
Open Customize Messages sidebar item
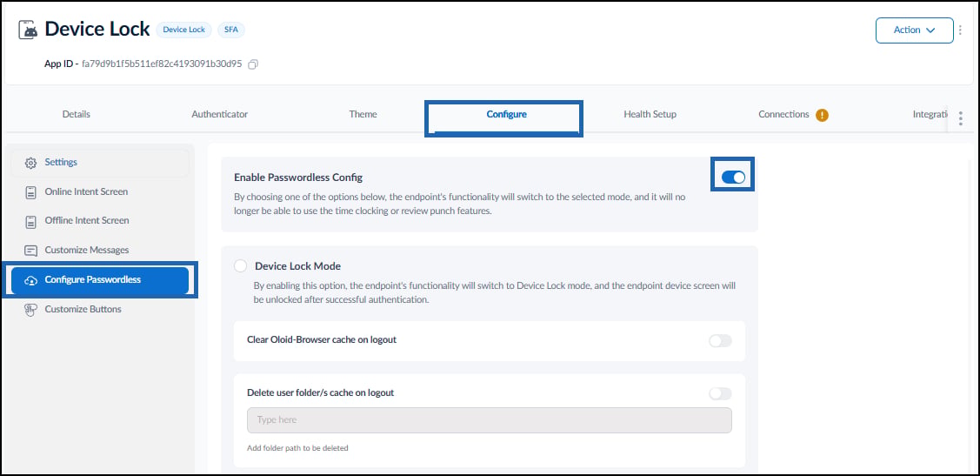point(100,251)
